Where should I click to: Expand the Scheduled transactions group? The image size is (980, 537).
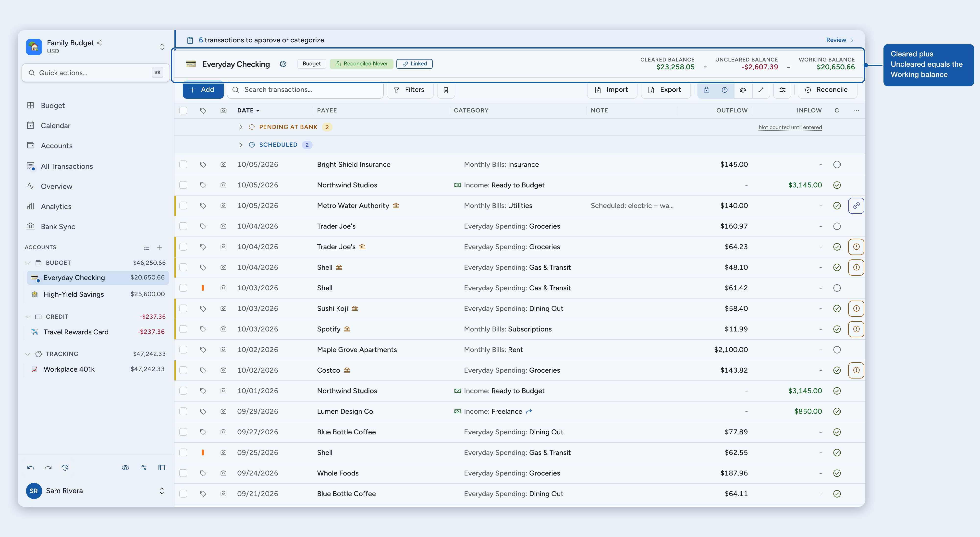[x=240, y=145]
